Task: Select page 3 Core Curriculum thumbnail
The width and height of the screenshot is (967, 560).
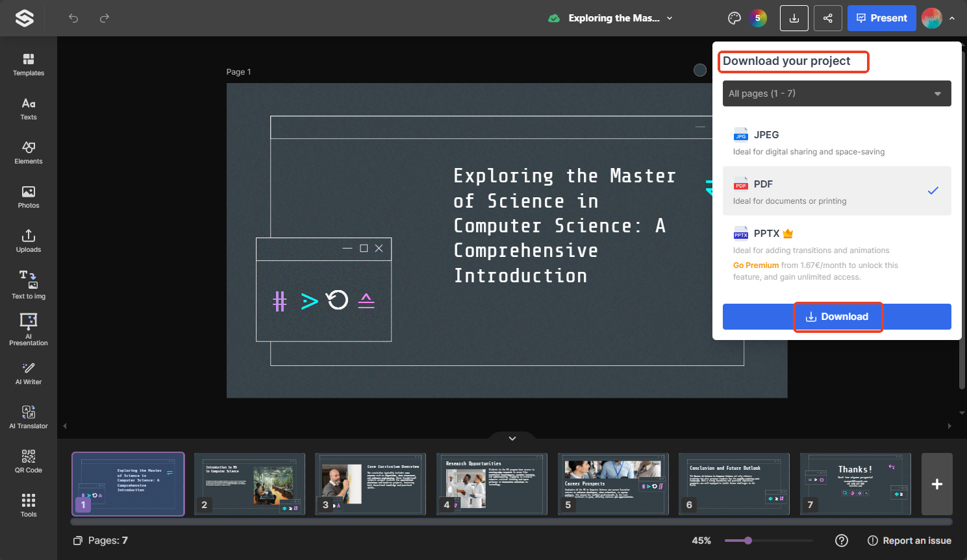Action: 370,484
